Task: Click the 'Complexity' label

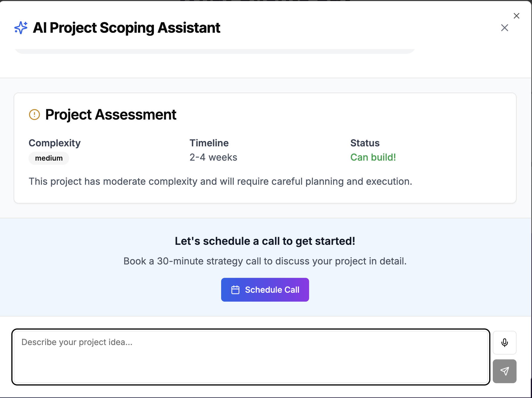Action: tap(55, 143)
